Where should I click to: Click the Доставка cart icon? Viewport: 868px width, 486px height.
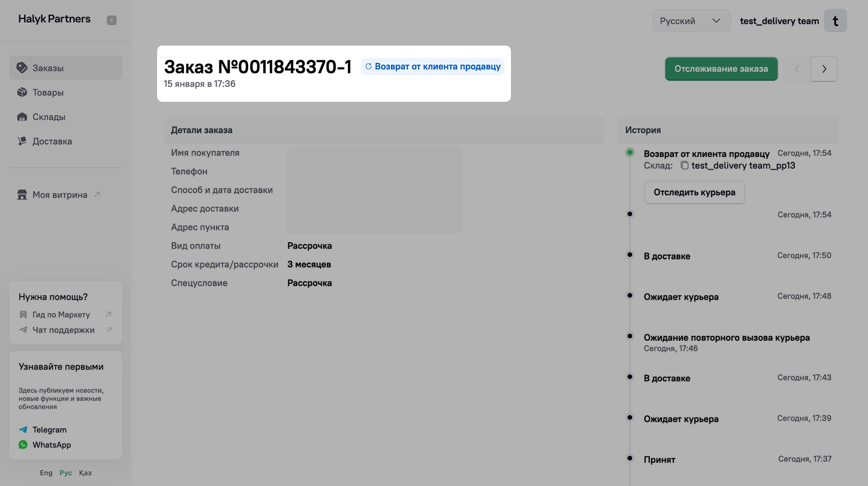tap(22, 141)
